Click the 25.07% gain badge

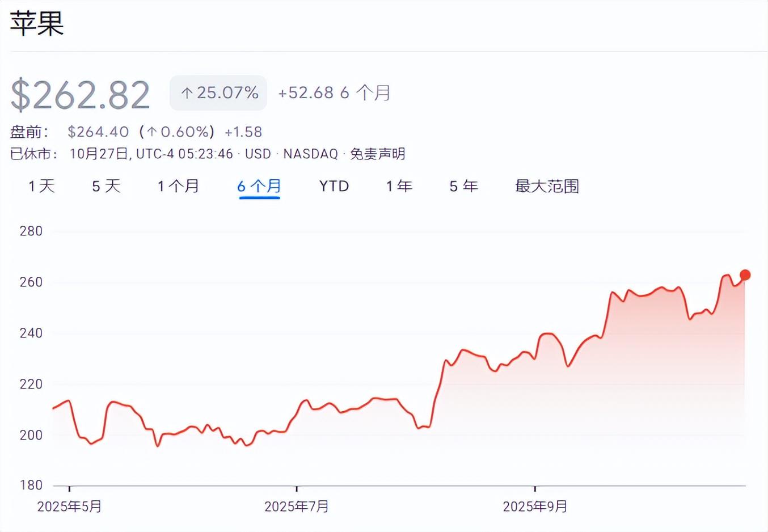(218, 93)
